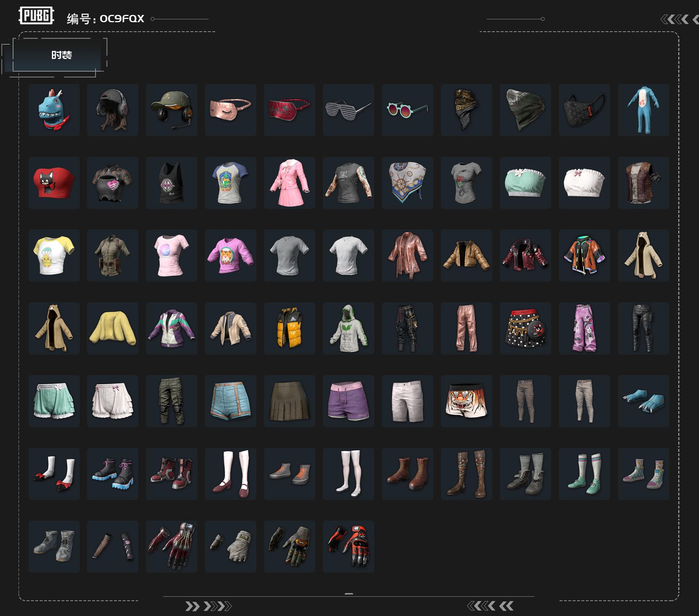The height and width of the screenshot is (616, 699).
Task: Choose the blue-sleeved raglan graphic tee
Action: pos(230,183)
